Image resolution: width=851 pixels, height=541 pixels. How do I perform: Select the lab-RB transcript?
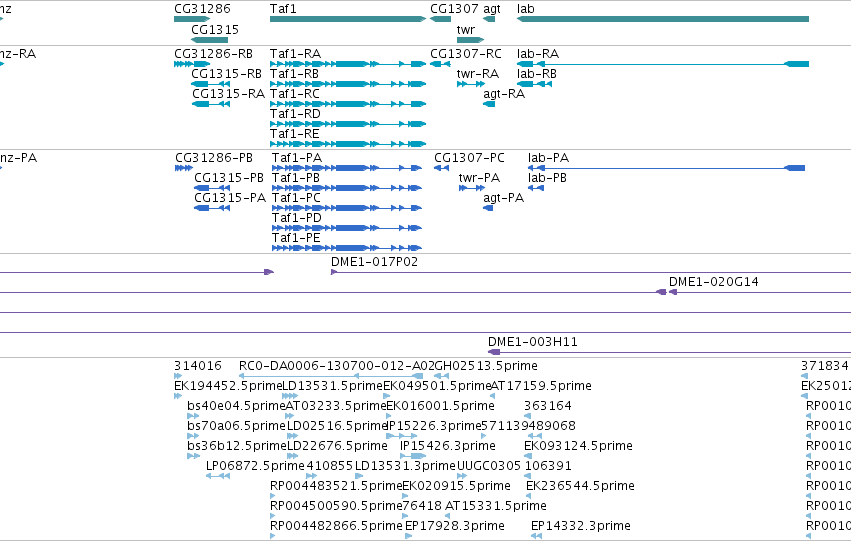tap(535, 84)
